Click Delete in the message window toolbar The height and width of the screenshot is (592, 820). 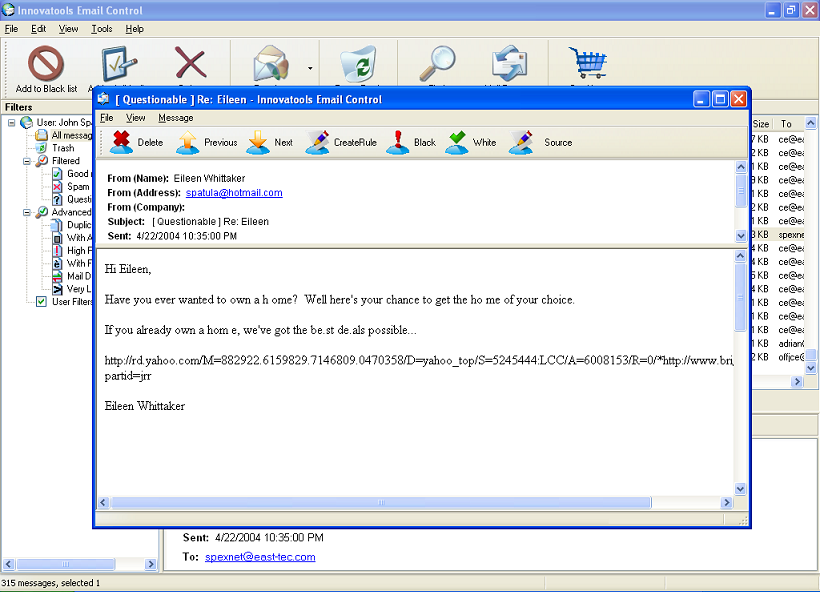point(136,142)
